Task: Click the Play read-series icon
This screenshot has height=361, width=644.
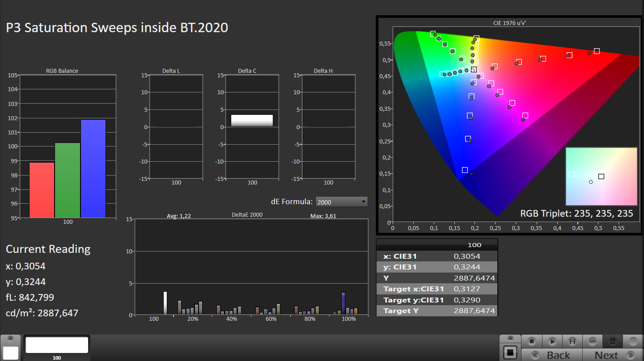Action: (x=552, y=341)
